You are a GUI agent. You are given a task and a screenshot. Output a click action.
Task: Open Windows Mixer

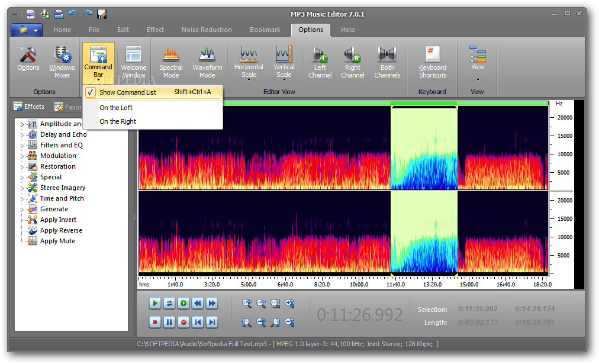(62, 62)
